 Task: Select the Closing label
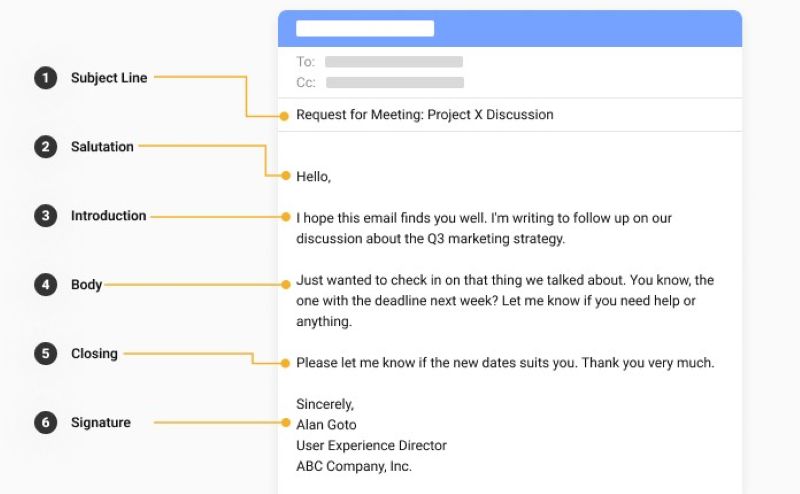[94, 354]
